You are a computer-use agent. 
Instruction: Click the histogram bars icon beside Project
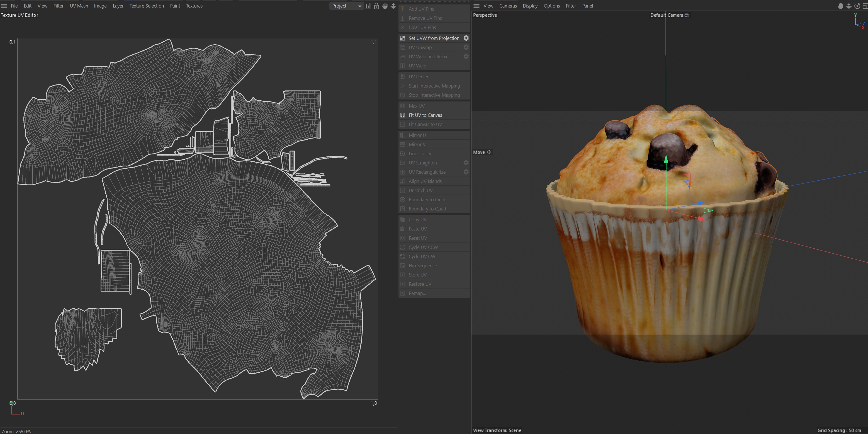[368, 6]
